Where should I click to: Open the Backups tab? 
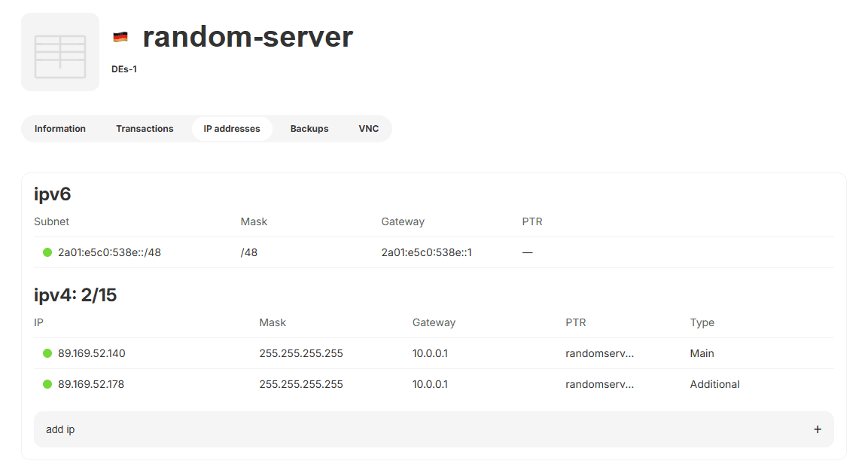coord(309,129)
